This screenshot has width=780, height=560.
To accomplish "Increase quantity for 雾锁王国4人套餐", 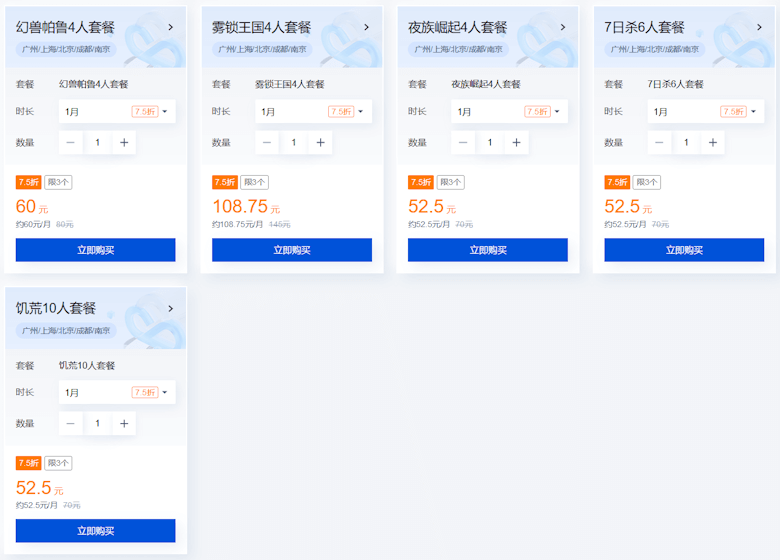I will [320, 143].
